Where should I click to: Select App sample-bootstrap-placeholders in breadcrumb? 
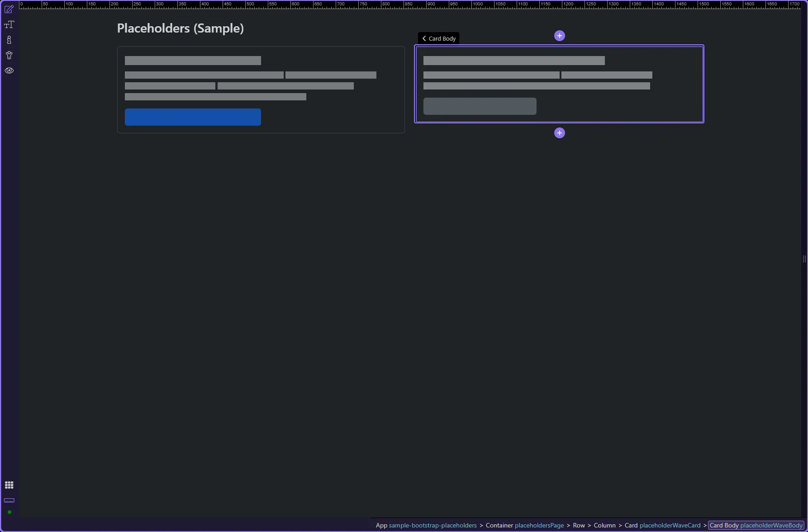[426, 525]
